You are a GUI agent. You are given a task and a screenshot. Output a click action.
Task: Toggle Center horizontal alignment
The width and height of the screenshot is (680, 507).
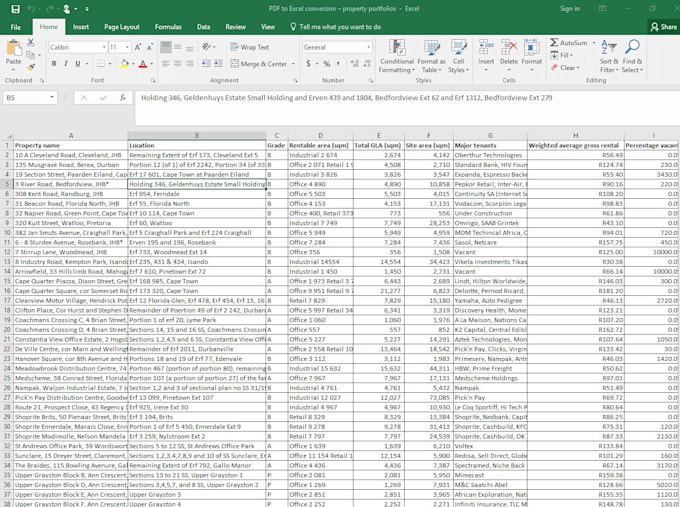click(x=178, y=64)
